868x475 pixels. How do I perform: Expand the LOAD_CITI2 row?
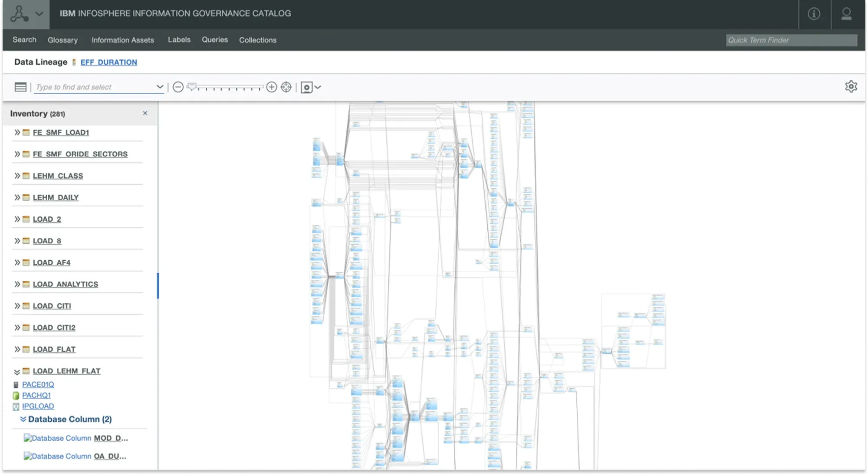coord(17,328)
